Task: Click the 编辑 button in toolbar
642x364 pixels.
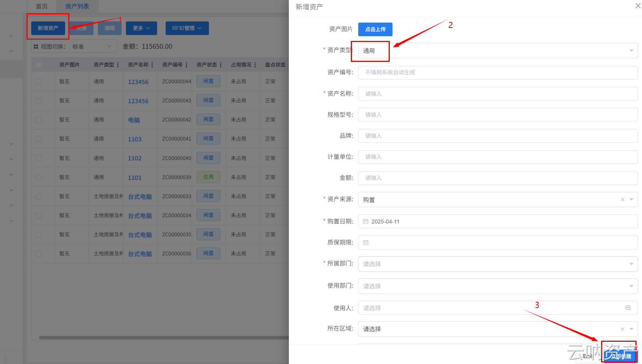Action: (110, 28)
